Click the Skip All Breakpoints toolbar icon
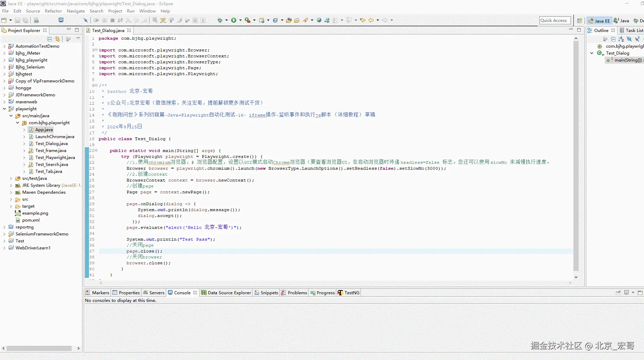 coord(86,20)
